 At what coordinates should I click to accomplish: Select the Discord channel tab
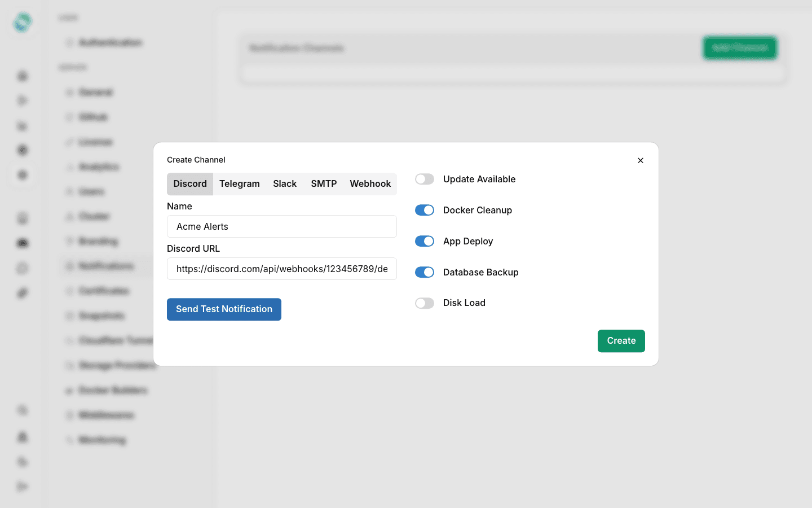click(x=190, y=184)
